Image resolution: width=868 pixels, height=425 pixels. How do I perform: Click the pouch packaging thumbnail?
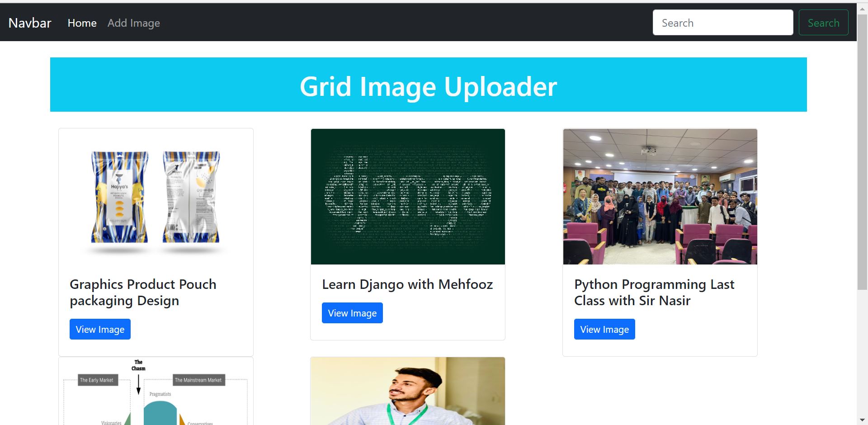pyautogui.click(x=156, y=197)
